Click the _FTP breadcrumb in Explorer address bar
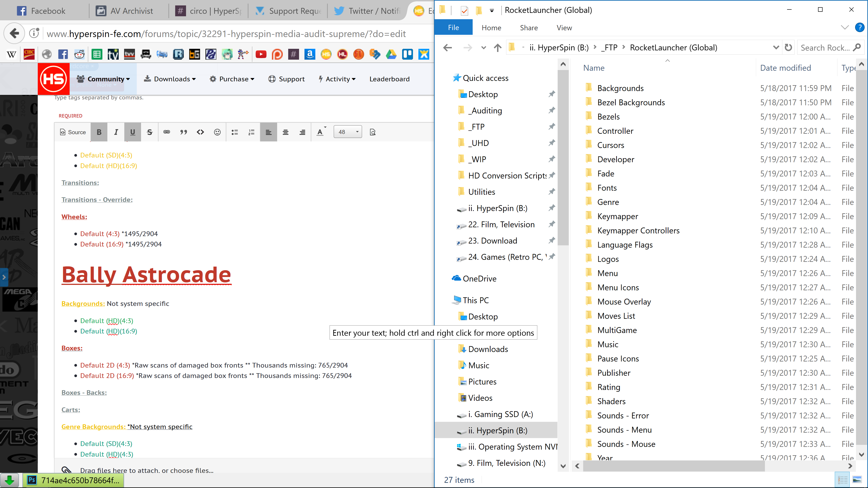 pos(609,47)
